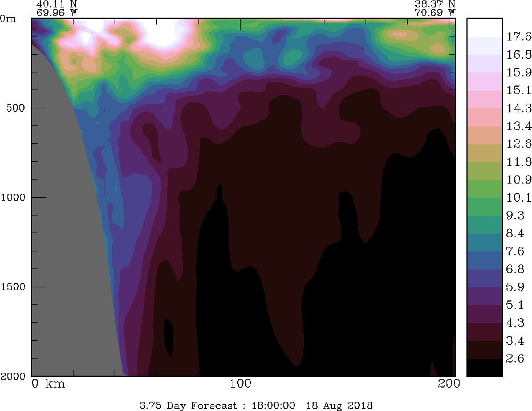This screenshot has width=532, height=411.
Task: Click the '2.6' colorbar label
Action: pyautogui.click(x=515, y=359)
